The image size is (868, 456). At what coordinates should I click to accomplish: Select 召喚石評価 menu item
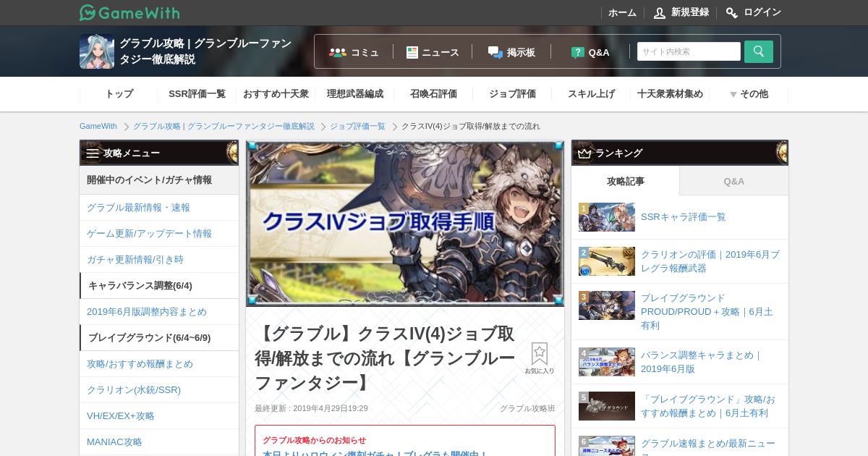point(433,94)
